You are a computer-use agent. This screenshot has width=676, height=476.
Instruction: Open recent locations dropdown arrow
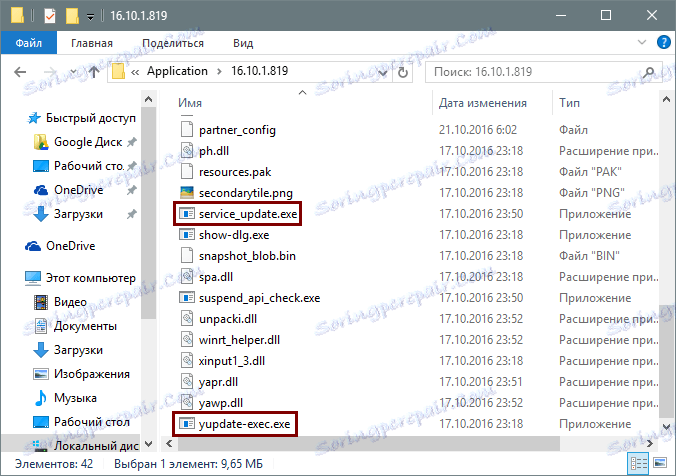(x=73, y=72)
